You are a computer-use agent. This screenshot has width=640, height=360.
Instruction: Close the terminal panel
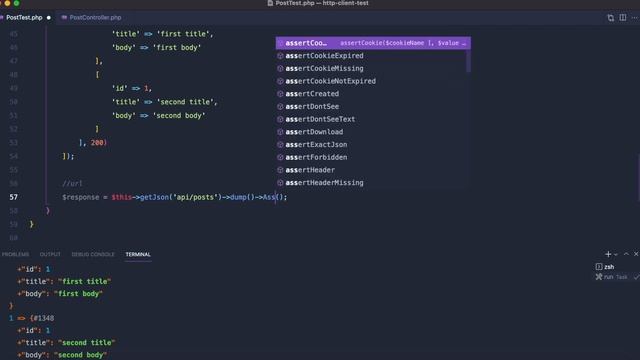click(636, 254)
